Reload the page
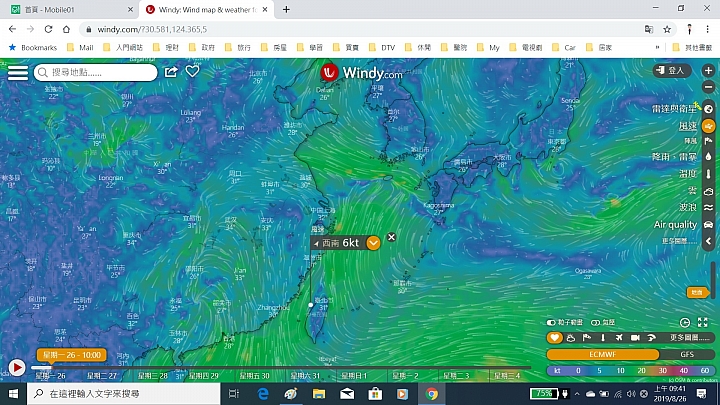720x405 pixels. click(x=48, y=29)
